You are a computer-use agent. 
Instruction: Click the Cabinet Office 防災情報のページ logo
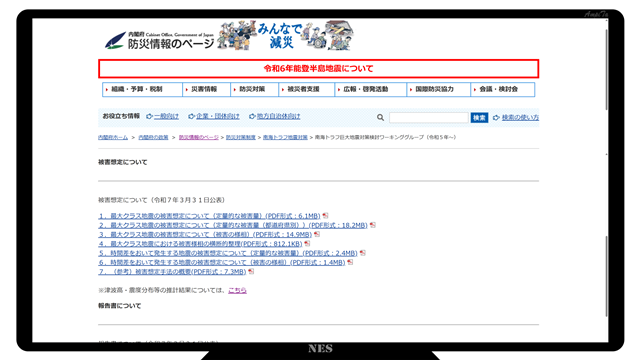[x=159, y=40]
